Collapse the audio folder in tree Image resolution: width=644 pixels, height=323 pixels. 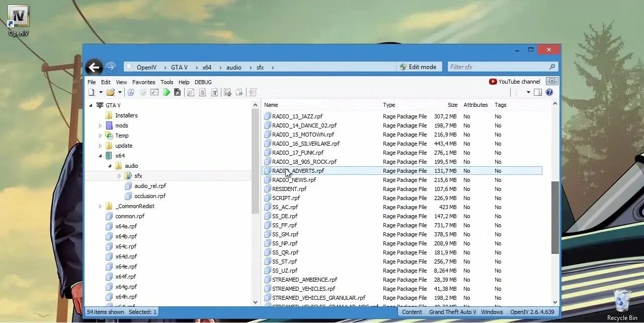pos(110,166)
